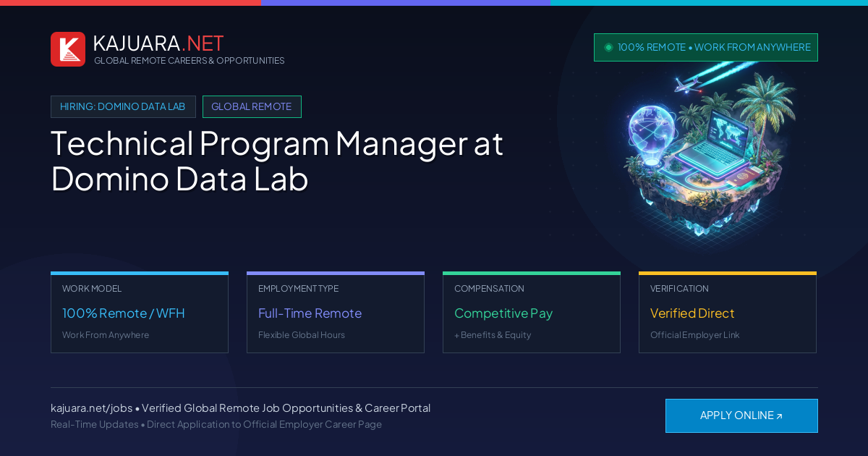
Task: Click the KAJUARA.NET site name
Action: click(x=158, y=43)
